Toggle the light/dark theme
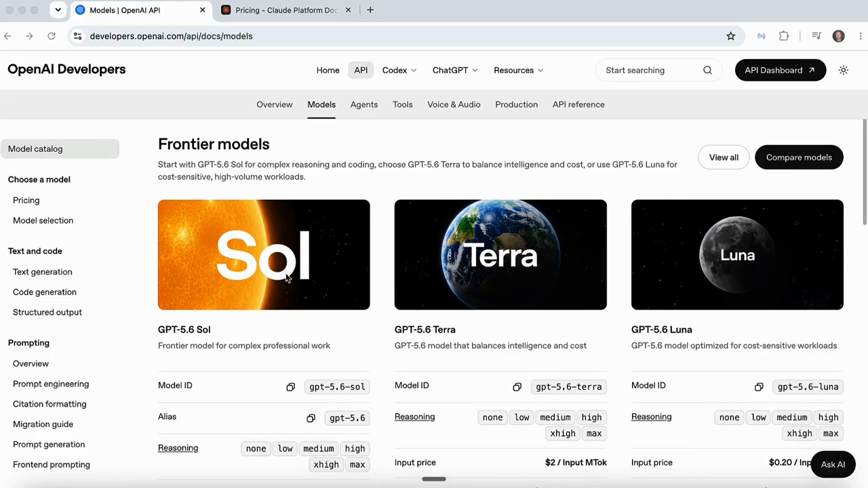 point(844,70)
